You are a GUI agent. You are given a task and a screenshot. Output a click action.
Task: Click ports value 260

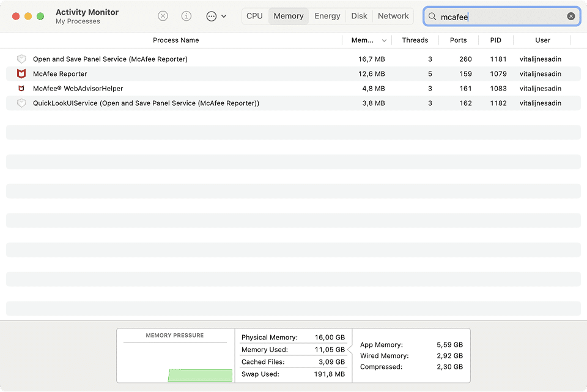point(465,59)
